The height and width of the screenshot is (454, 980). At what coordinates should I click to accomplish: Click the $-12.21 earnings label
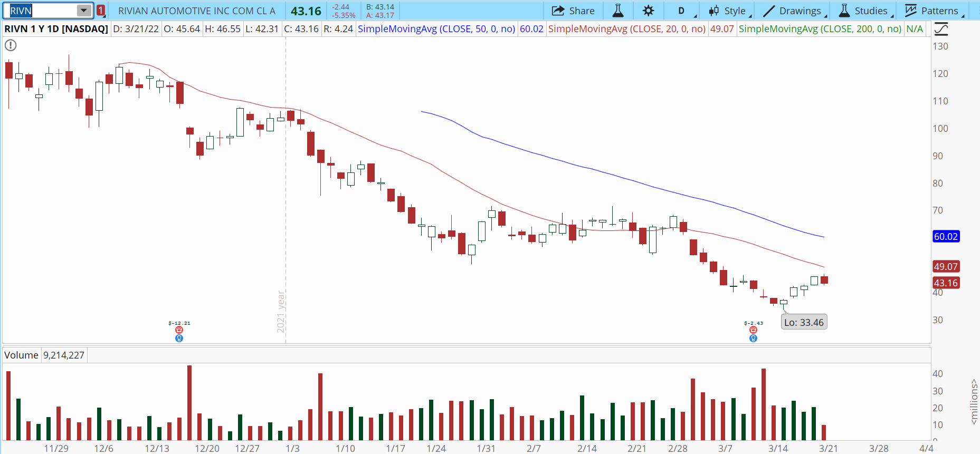pyautogui.click(x=179, y=323)
